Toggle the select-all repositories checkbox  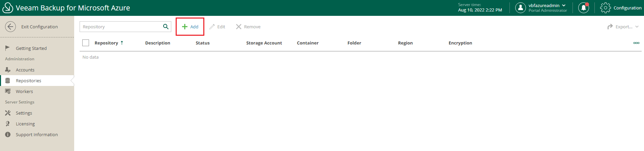pos(86,43)
